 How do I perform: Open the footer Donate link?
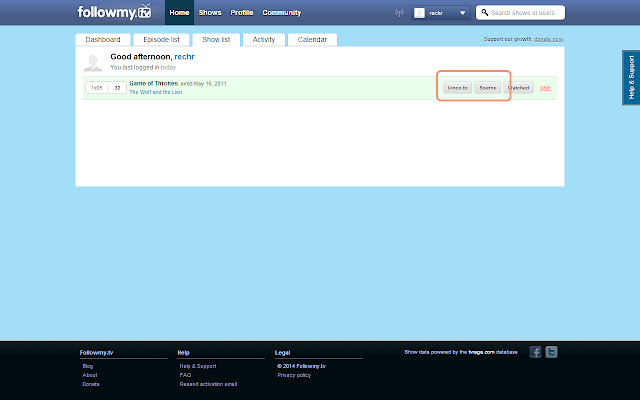(91, 384)
